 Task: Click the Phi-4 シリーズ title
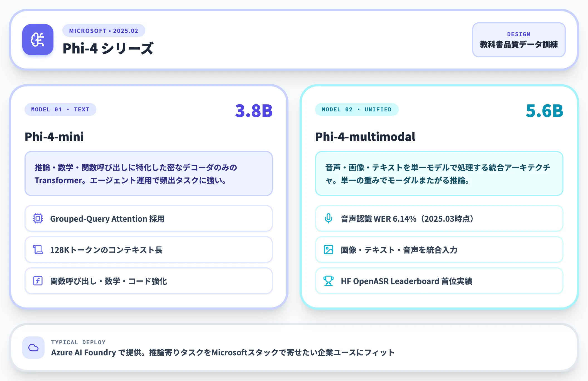tap(108, 48)
